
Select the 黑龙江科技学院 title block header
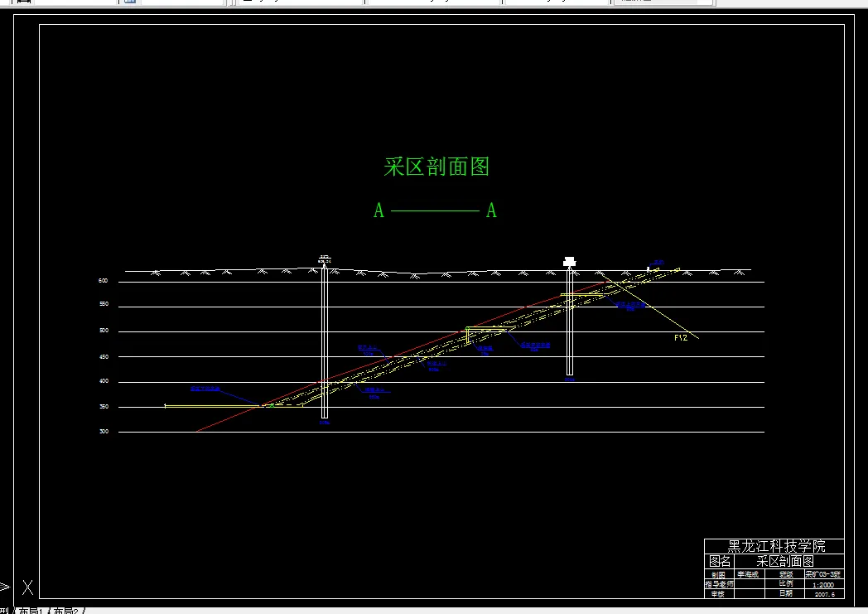coord(775,546)
